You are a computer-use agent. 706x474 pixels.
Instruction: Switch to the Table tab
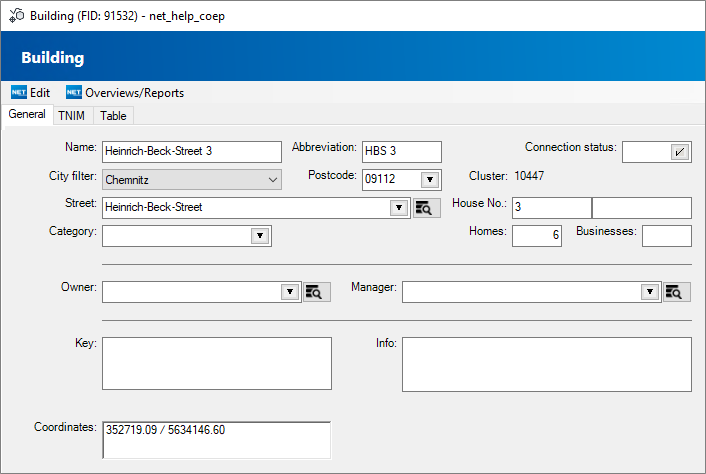[x=113, y=116]
